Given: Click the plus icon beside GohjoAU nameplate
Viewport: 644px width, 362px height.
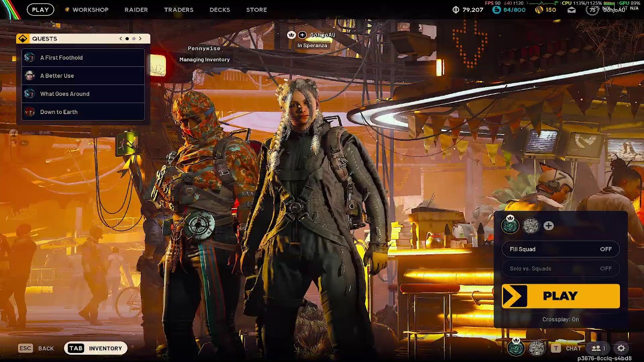Looking at the screenshot, I should pyautogui.click(x=302, y=35).
